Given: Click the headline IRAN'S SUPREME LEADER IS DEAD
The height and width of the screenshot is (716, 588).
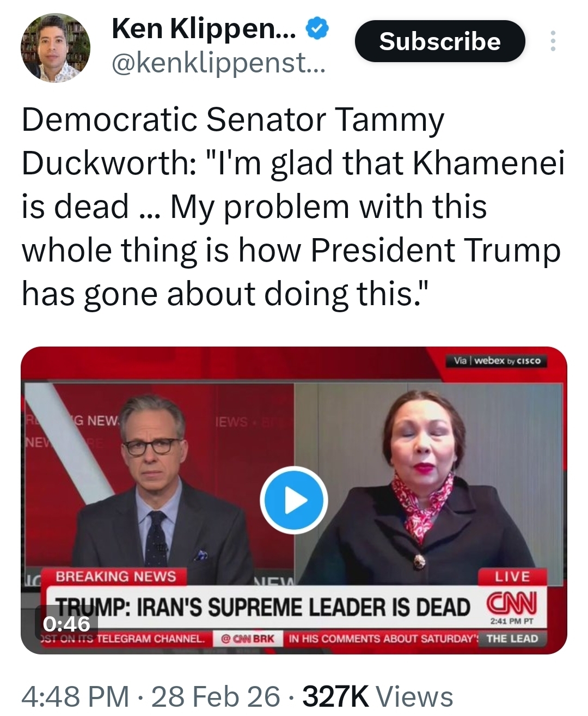Looking at the screenshot, I should point(264,606).
